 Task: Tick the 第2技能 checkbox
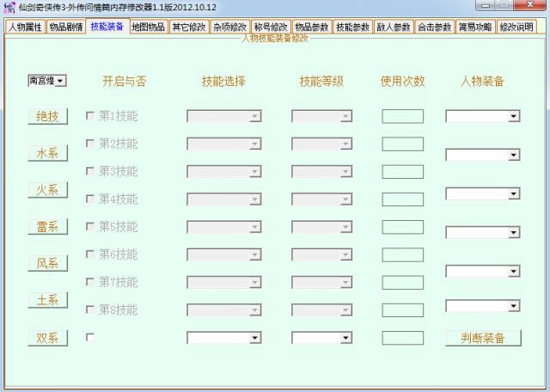[90, 144]
